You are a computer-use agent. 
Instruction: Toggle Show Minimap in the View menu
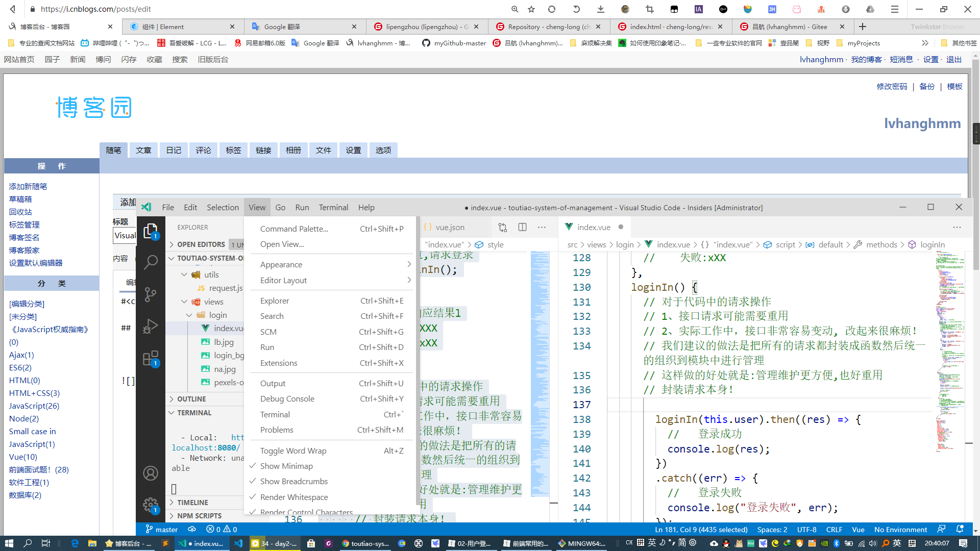point(286,466)
